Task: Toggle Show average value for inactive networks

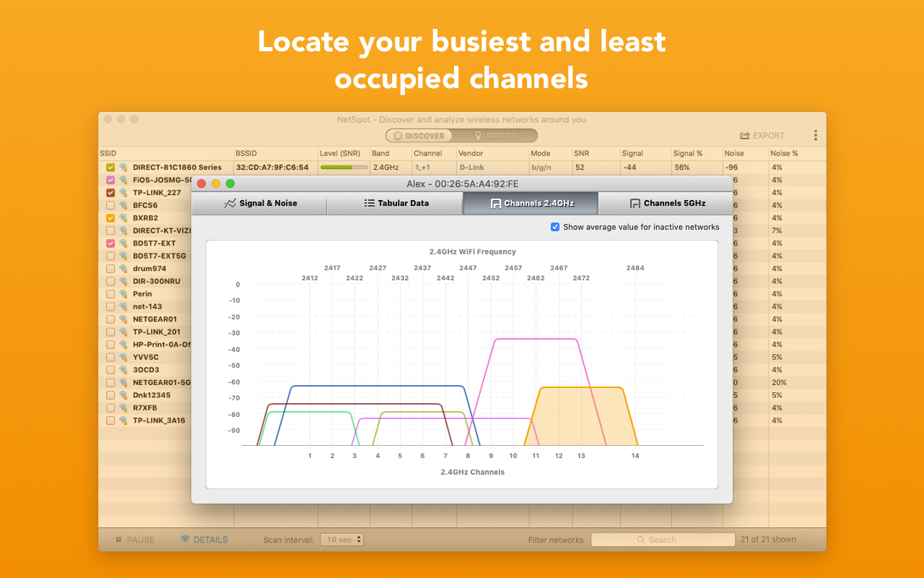Action: click(555, 227)
